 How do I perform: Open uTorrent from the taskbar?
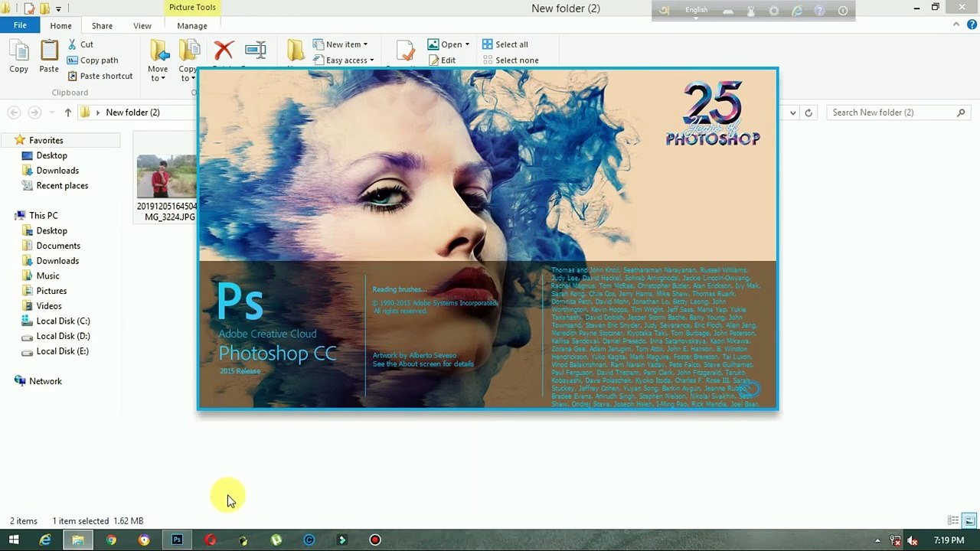(x=276, y=540)
